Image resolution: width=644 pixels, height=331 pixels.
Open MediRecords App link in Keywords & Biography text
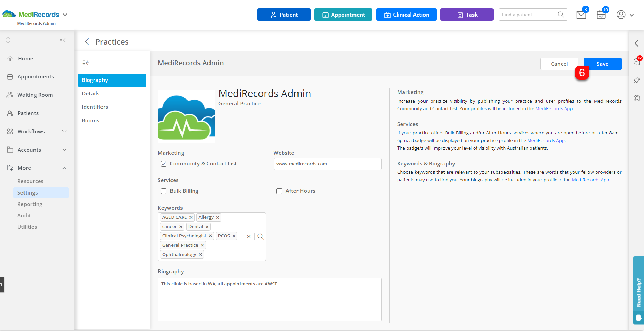click(x=591, y=180)
